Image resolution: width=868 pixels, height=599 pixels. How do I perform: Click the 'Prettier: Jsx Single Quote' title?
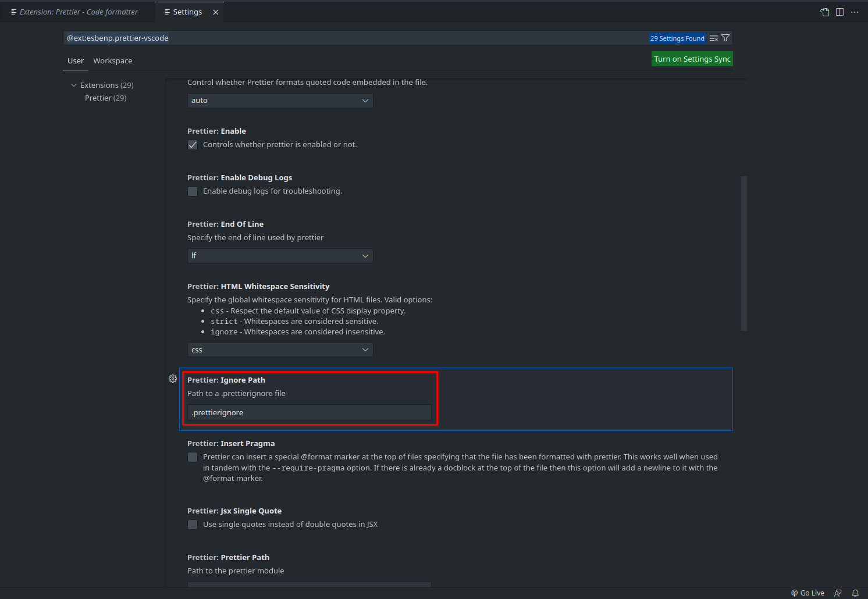[234, 511]
